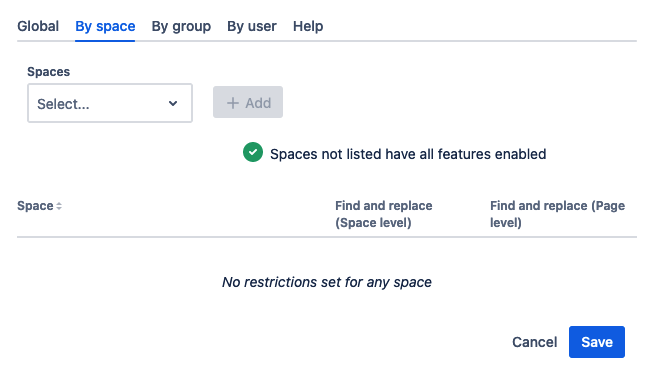
Task: Save the restriction settings
Action: click(x=597, y=342)
